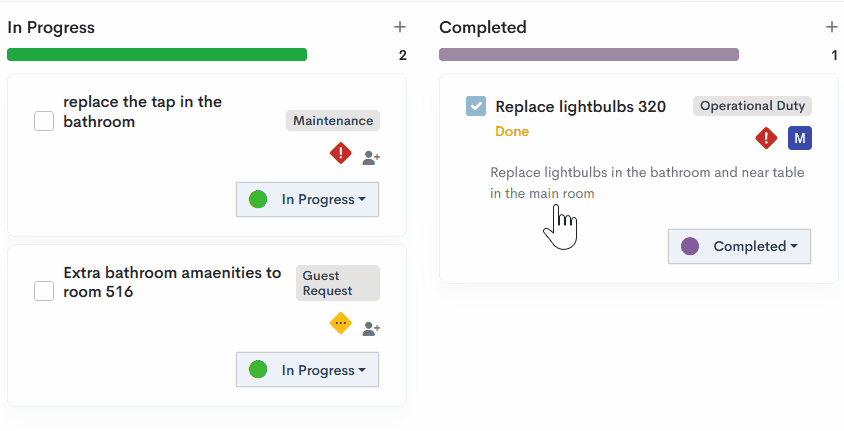Assign a user to tap replacement task

point(371,157)
